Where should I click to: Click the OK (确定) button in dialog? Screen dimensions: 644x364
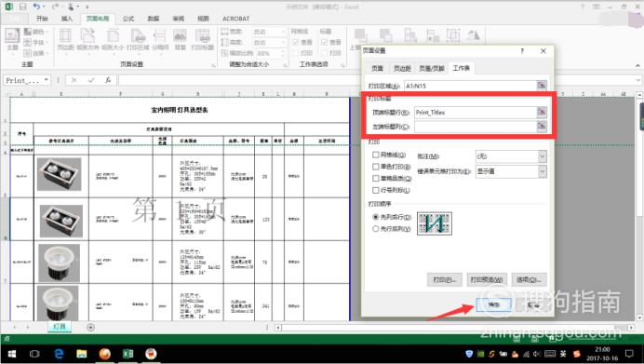493,304
